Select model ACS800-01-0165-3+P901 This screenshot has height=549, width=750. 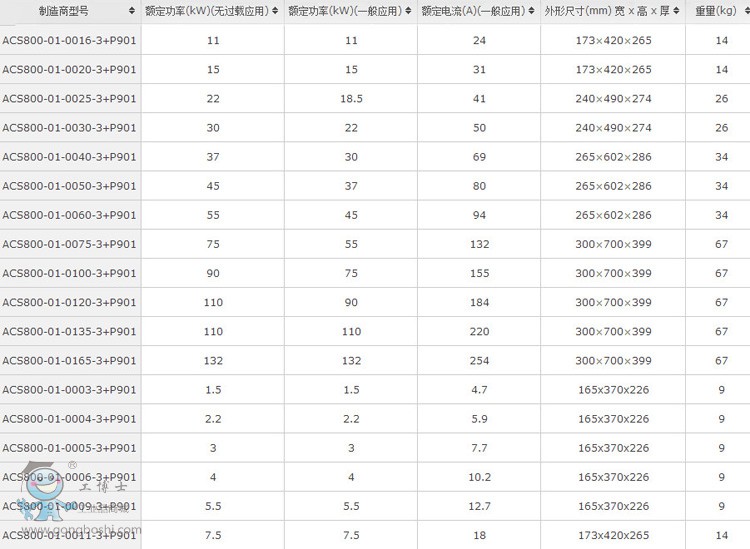69,361
